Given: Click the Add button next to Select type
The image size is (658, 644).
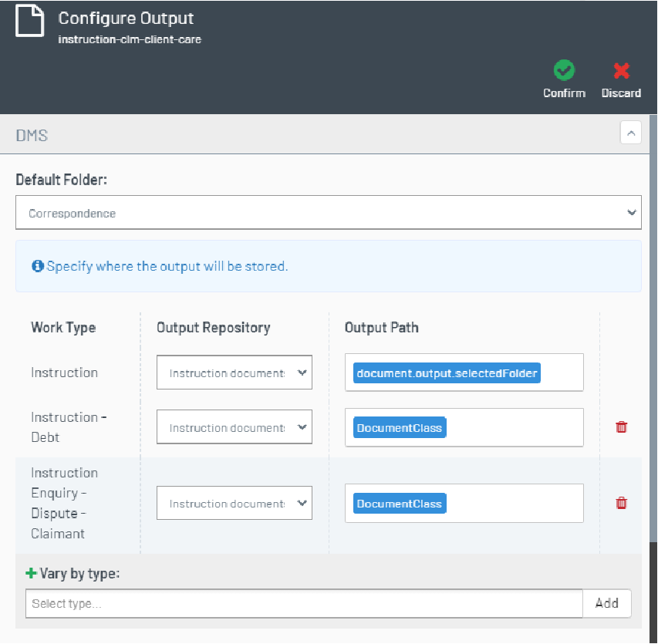Looking at the screenshot, I should [x=606, y=603].
